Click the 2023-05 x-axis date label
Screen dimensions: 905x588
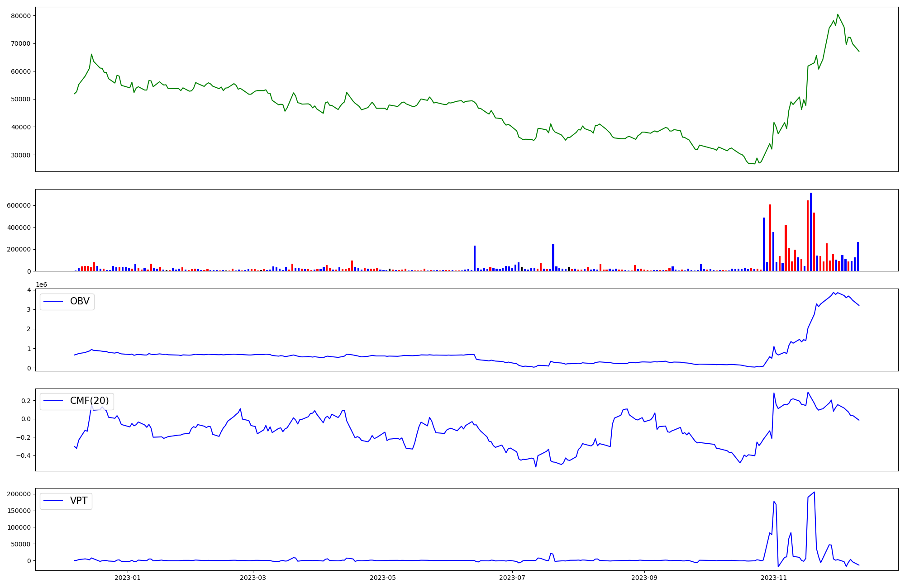point(383,578)
